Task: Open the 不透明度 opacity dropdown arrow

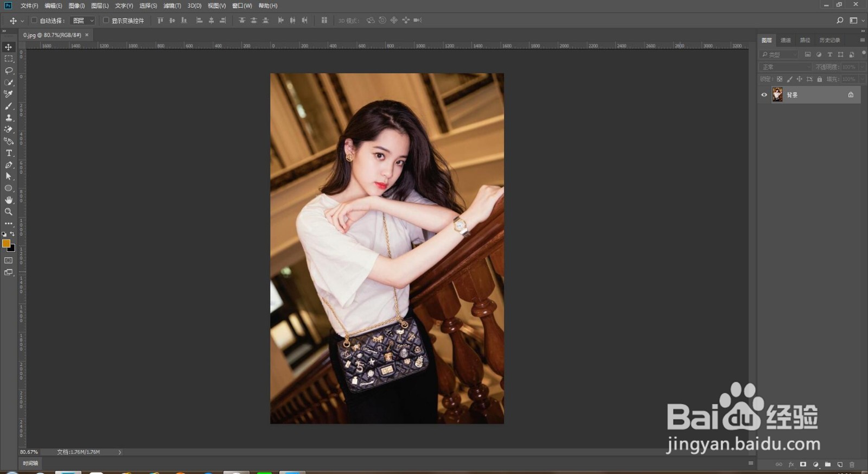Action: [x=863, y=67]
